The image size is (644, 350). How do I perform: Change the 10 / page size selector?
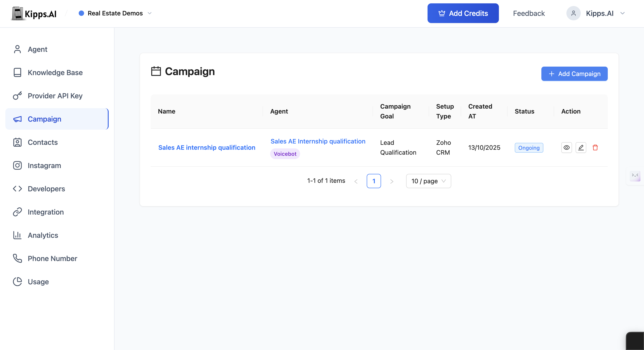coord(428,181)
